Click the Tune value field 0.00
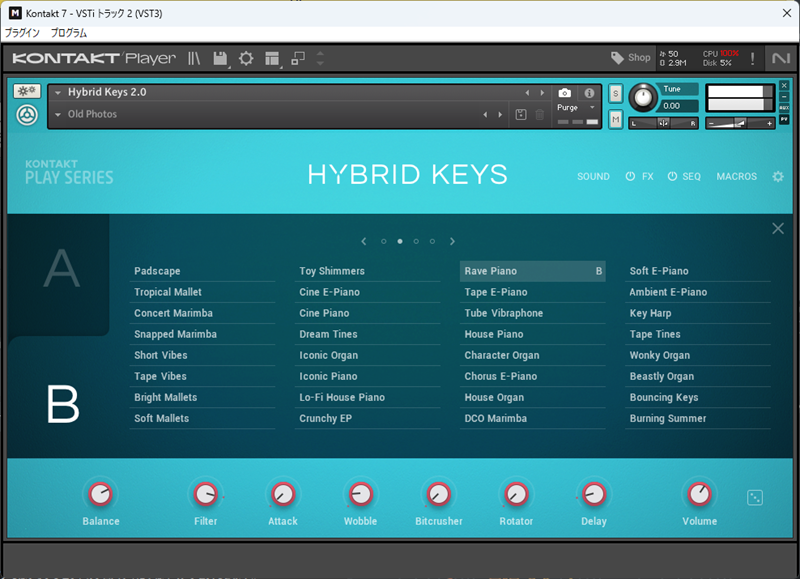This screenshot has height=579, width=800. click(x=677, y=106)
